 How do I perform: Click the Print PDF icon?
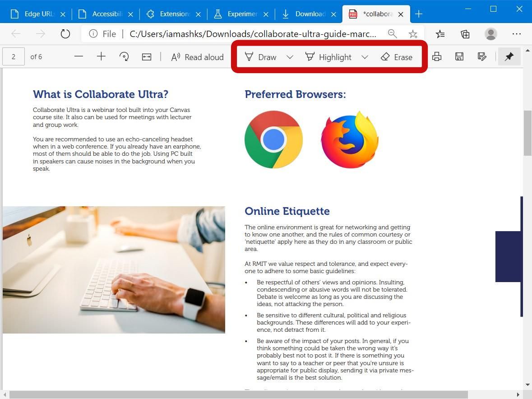click(437, 57)
